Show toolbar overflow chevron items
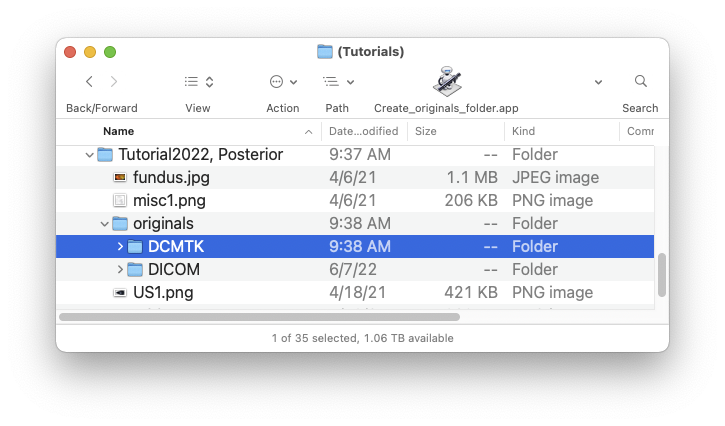This screenshot has height=426, width=725. (x=598, y=82)
